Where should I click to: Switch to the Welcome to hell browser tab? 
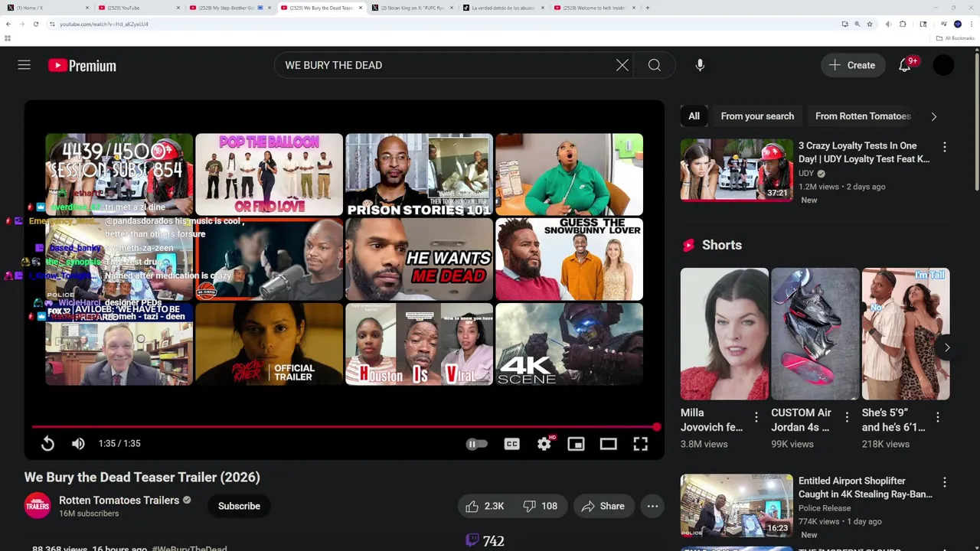(x=594, y=8)
